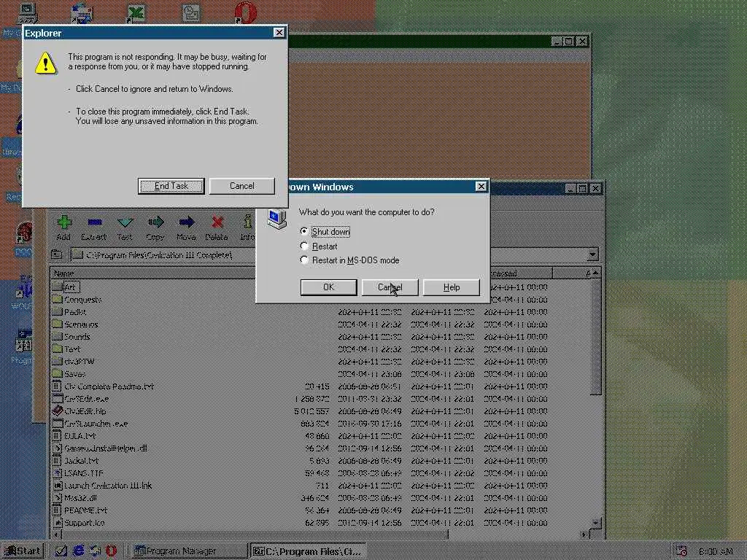Close the Explorer not-responding dialog
Image resolution: width=747 pixels, height=560 pixels.
pos(279,32)
